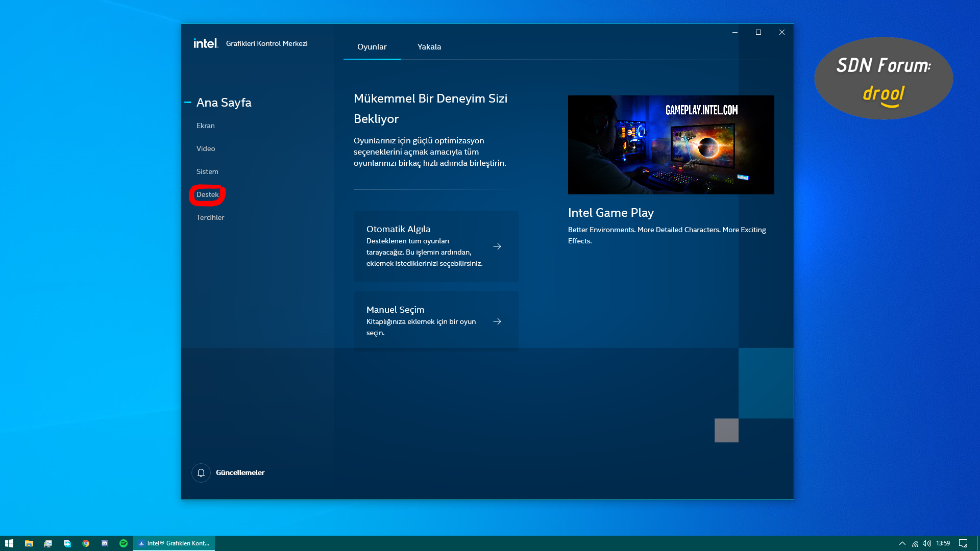Click the Destek support section icon
This screenshot has width=980, height=551.
[x=207, y=194]
